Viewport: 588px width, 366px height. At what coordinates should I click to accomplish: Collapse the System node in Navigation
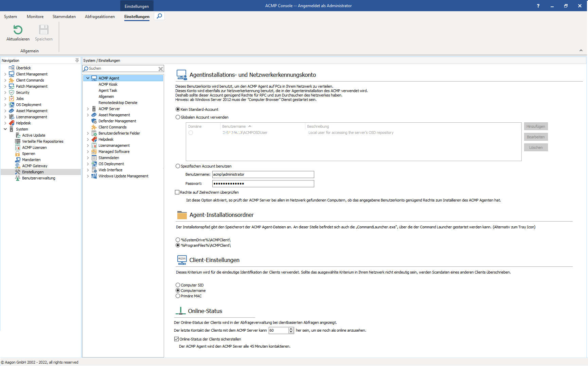pos(5,129)
